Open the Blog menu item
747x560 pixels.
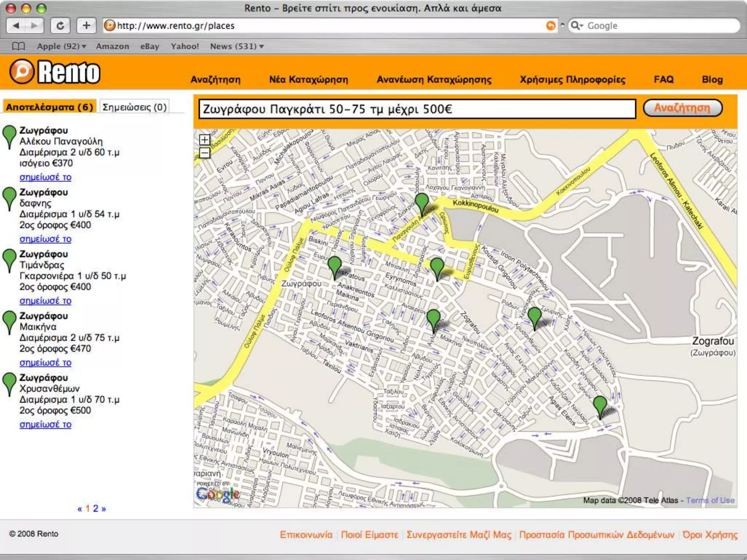click(x=712, y=79)
